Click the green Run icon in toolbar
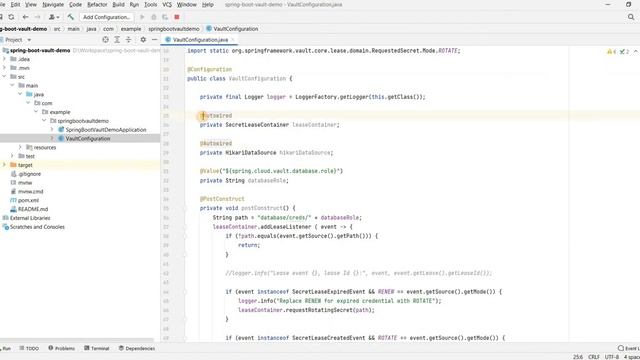640x360 pixels. [x=142, y=17]
